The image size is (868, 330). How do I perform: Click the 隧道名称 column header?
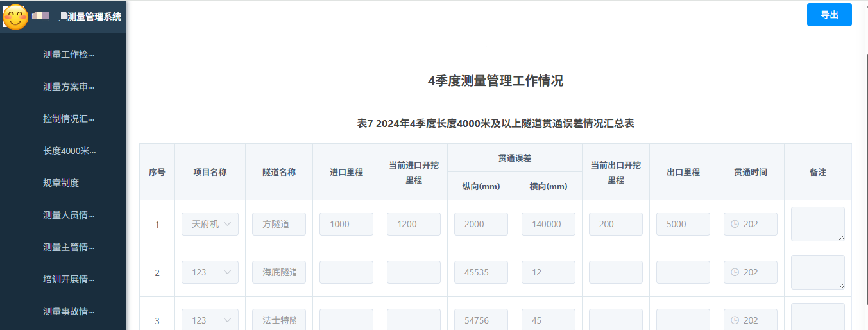(279, 172)
